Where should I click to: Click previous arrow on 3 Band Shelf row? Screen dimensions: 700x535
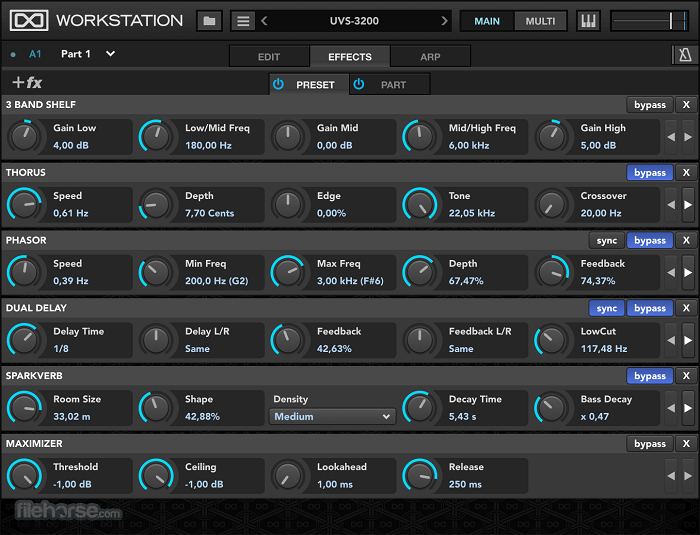(x=671, y=137)
